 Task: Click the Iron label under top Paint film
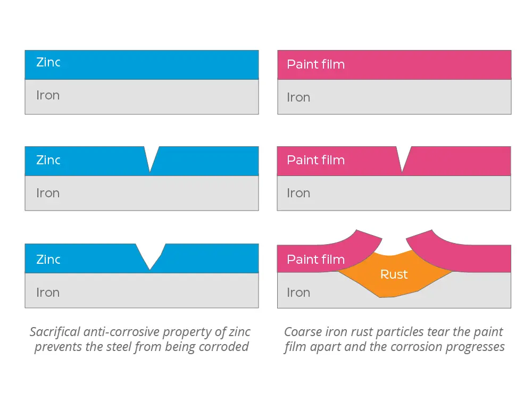[x=298, y=97]
